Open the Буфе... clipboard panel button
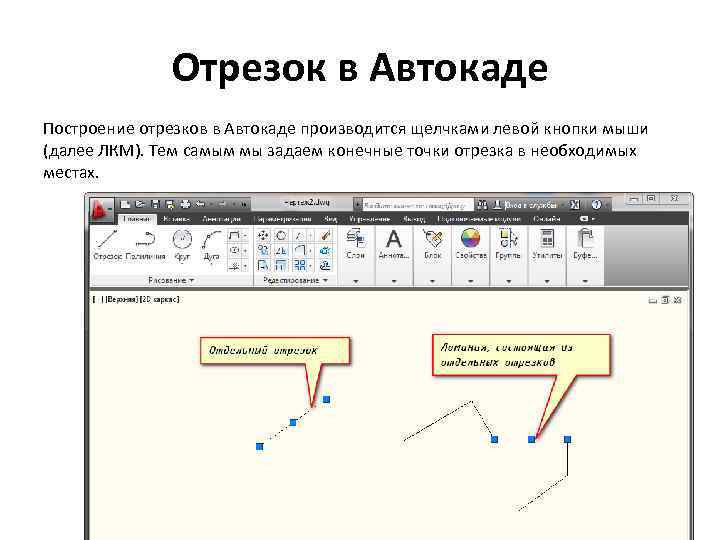The width and height of the screenshot is (720, 540). 585,244
